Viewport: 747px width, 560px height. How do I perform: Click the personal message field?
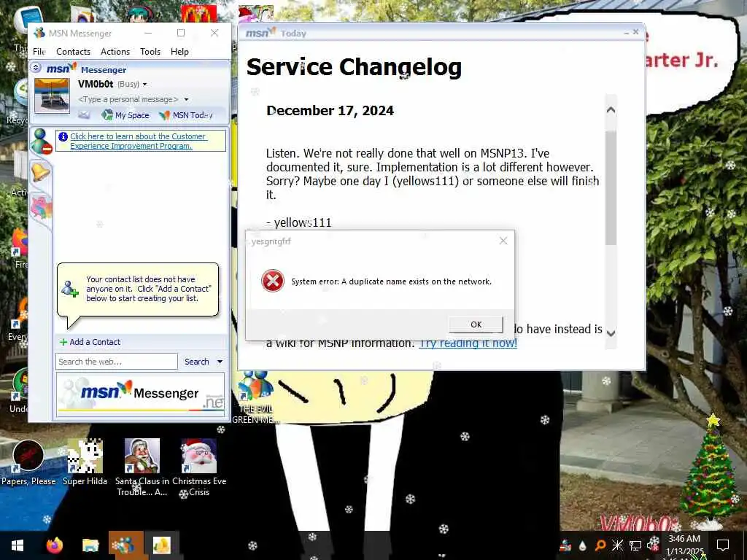[x=128, y=99]
